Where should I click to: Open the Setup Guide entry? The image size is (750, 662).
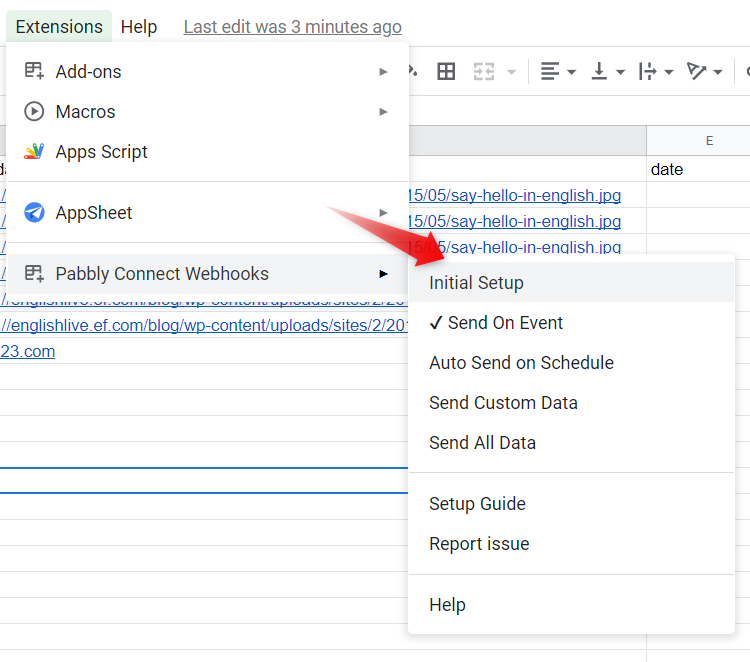pos(571,504)
